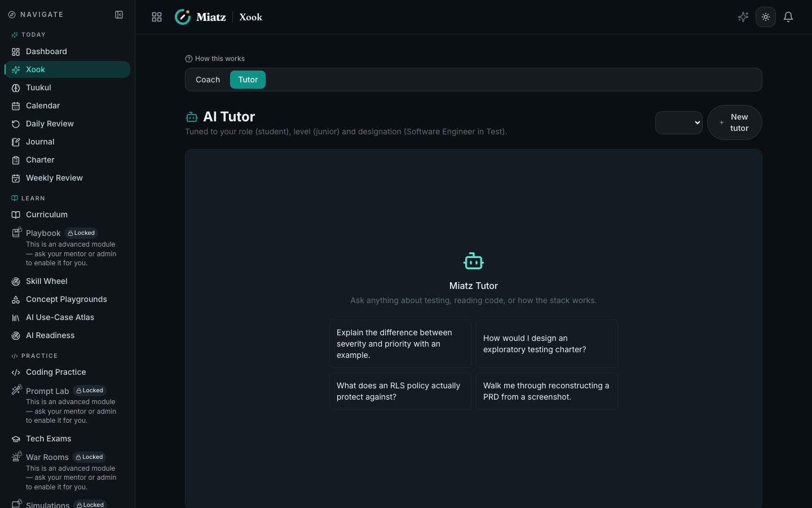
Task: Navigate to Concept Playgrounds
Action: pos(67,299)
